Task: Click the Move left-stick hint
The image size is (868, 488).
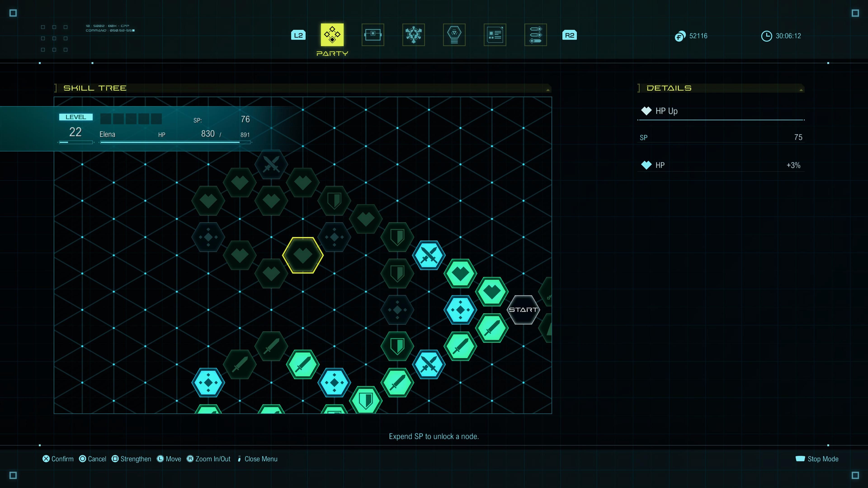Action: click(x=169, y=459)
